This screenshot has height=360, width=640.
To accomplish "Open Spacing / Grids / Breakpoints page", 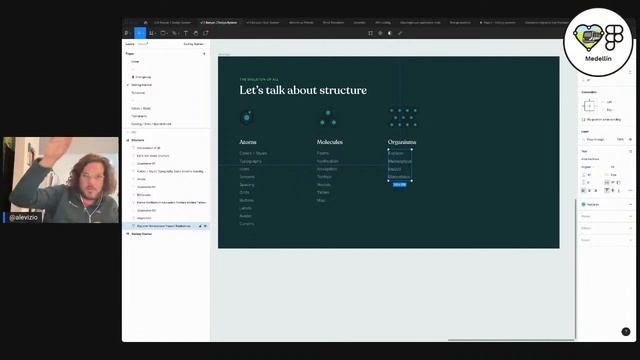I will 151,124.
